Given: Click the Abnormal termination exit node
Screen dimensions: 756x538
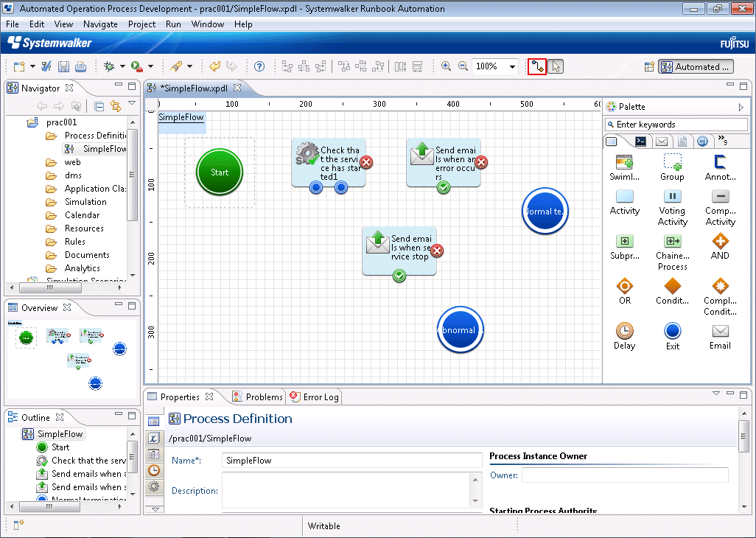Looking at the screenshot, I should tap(460, 329).
